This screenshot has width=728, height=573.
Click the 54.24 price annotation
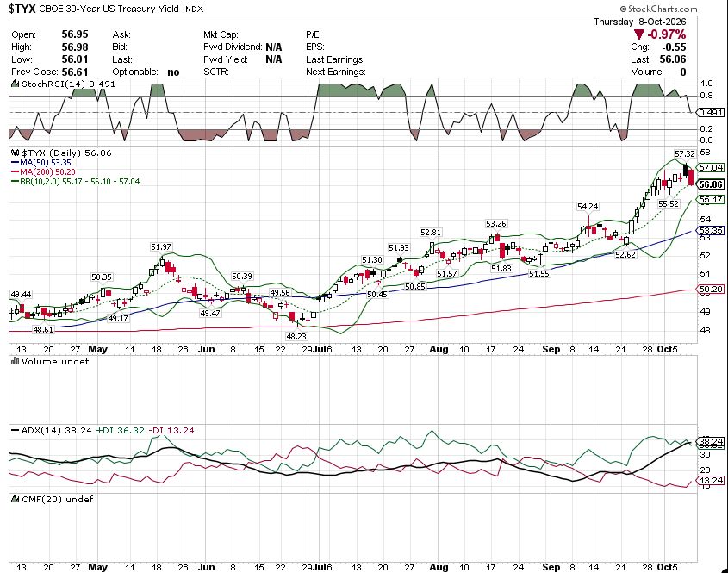click(588, 206)
